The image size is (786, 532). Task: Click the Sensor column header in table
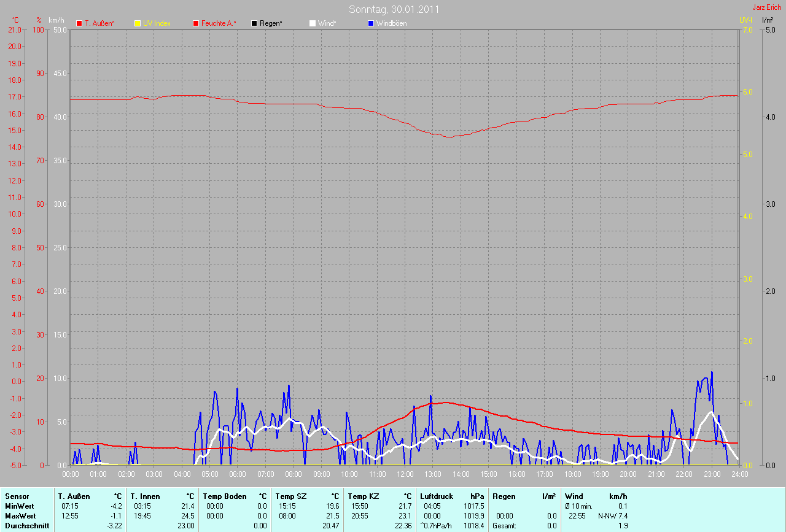tap(17, 496)
